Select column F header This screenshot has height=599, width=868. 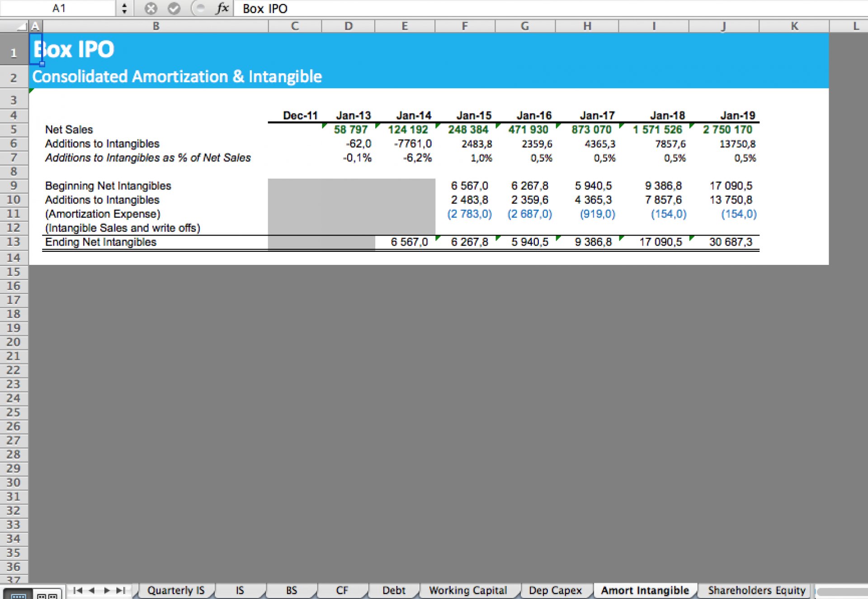465,26
